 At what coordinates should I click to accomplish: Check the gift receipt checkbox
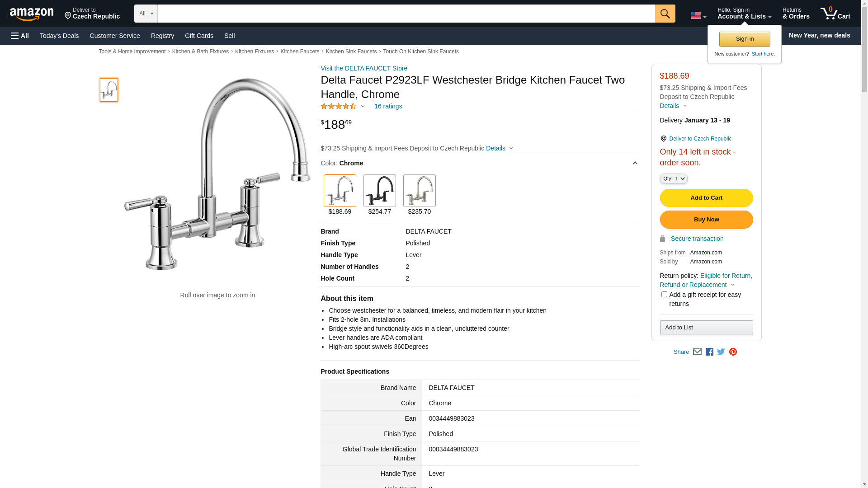pos(664,295)
